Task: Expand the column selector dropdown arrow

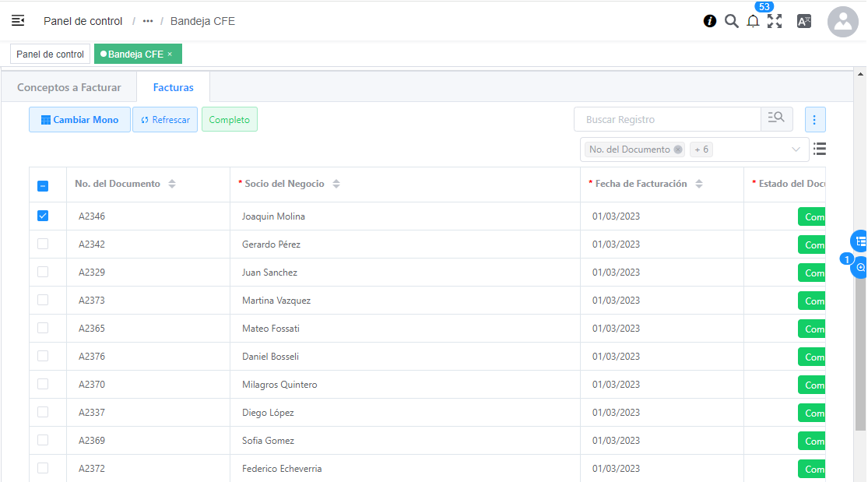Action: [796, 150]
